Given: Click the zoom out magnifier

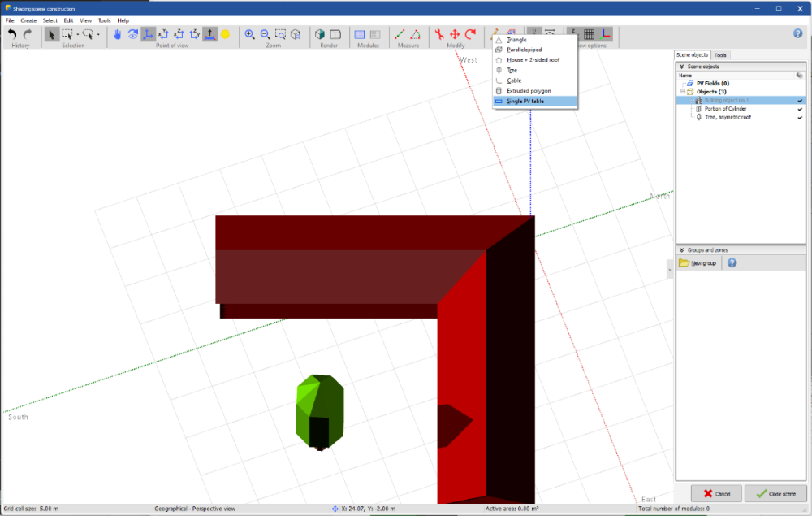Looking at the screenshot, I should 265,34.
